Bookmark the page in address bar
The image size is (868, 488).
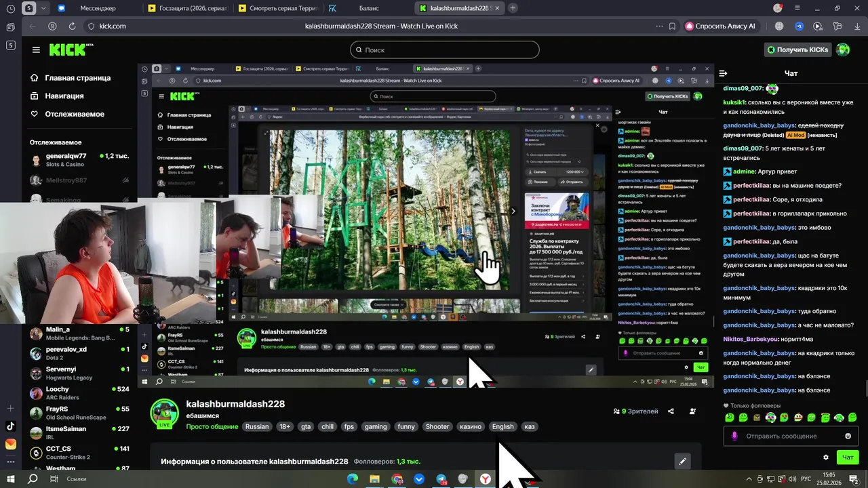coord(672,26)
